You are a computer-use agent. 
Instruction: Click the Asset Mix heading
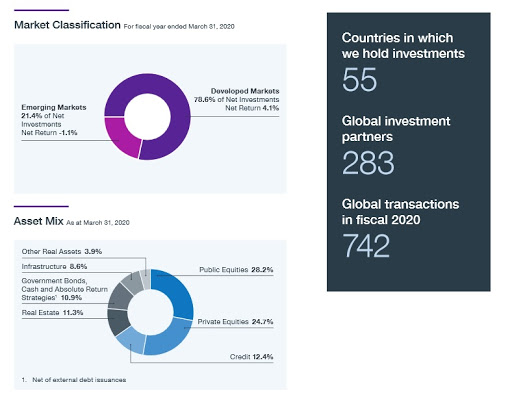click(39, 221)
